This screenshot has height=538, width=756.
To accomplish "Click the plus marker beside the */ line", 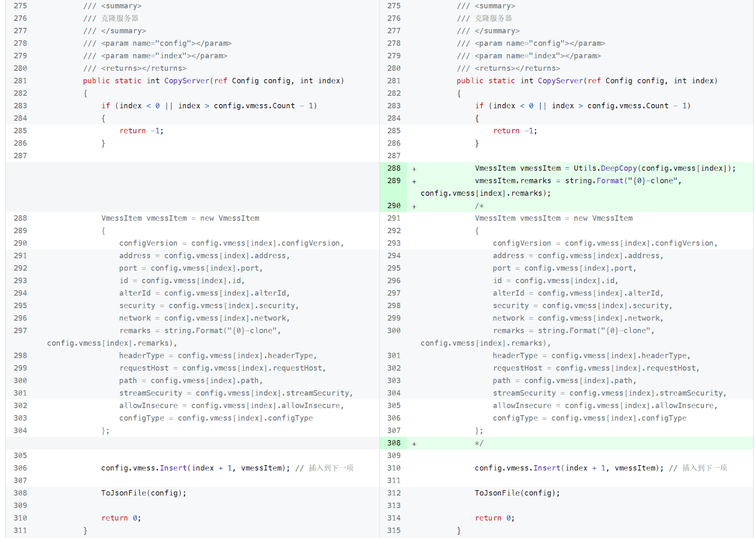I will tap(414, 444).
